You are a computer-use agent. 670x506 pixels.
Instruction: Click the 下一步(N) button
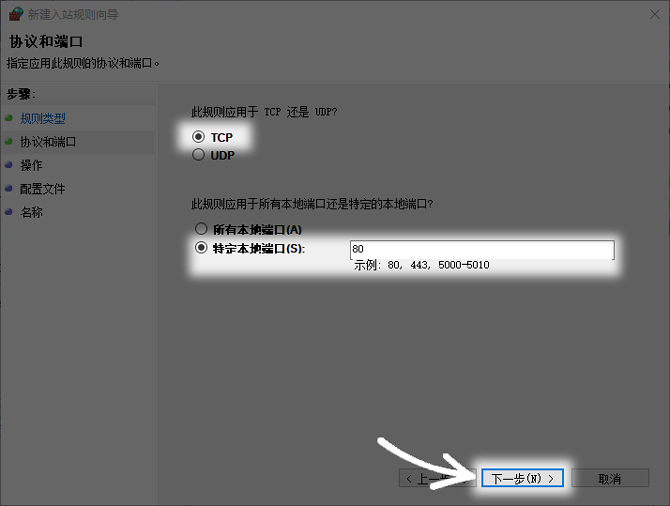tap(522, 478)
